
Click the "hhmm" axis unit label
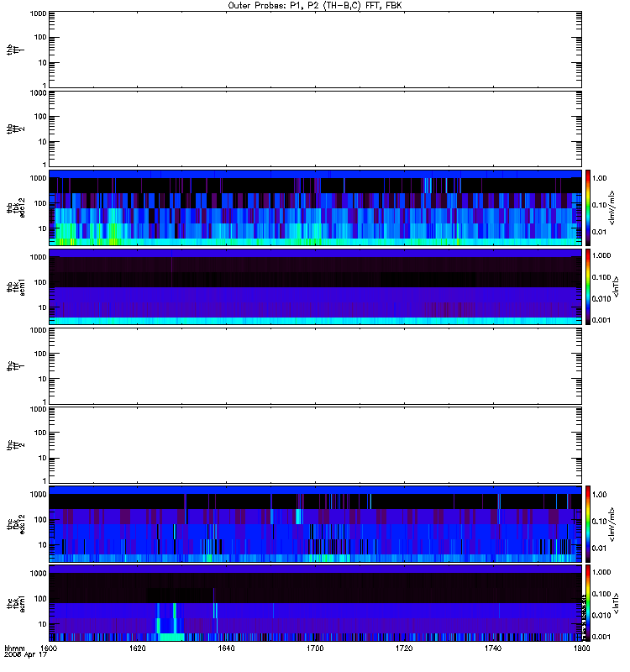pyautogui.click(x=14, y=648)
